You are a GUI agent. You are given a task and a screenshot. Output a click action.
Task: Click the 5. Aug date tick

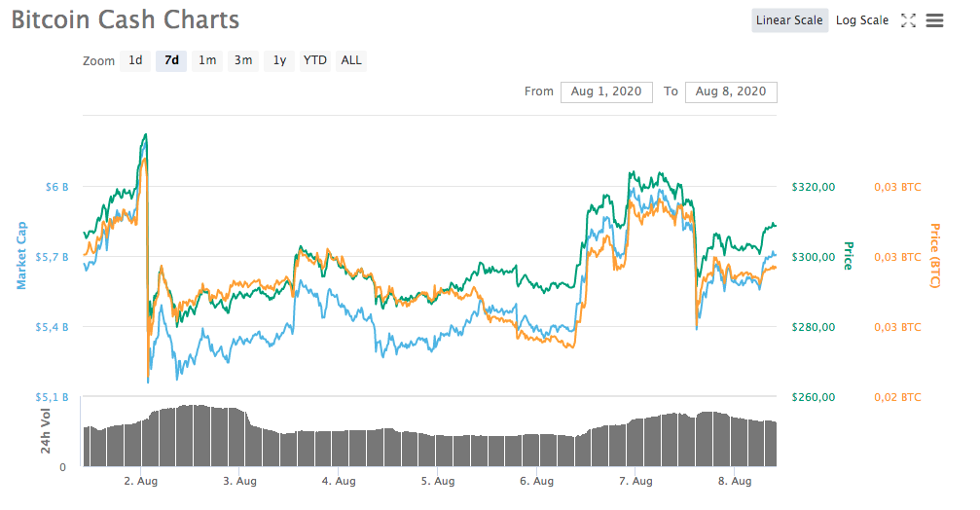[x=438, y=481]
